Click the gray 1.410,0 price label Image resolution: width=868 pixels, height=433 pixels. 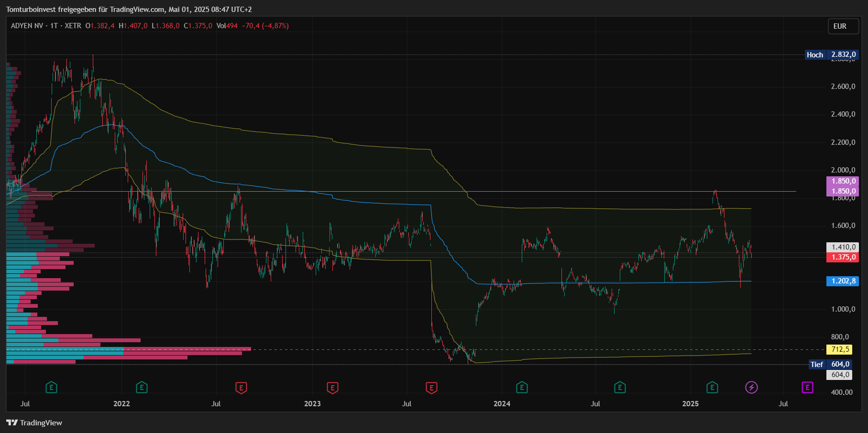point(843,247)
